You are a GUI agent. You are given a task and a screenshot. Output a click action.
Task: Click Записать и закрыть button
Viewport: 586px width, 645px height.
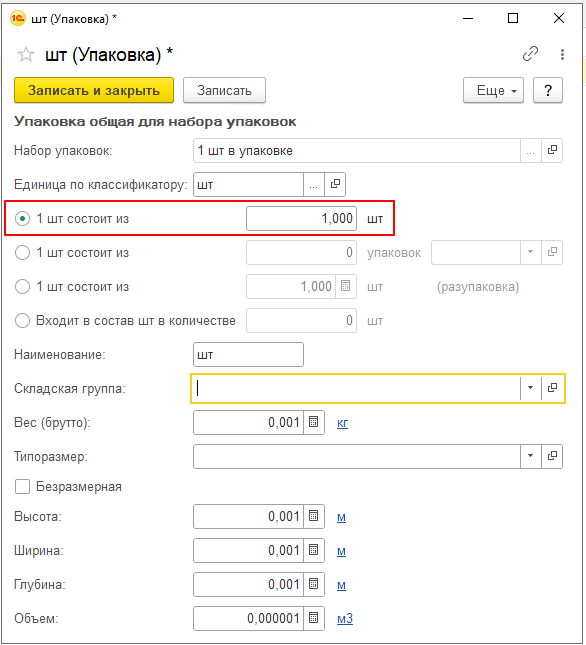tap(94, 90)
